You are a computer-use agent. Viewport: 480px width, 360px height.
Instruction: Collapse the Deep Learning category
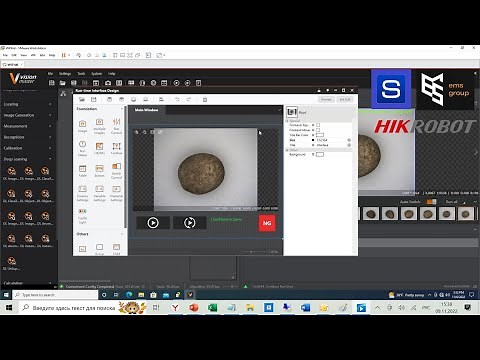pos(50,159)
